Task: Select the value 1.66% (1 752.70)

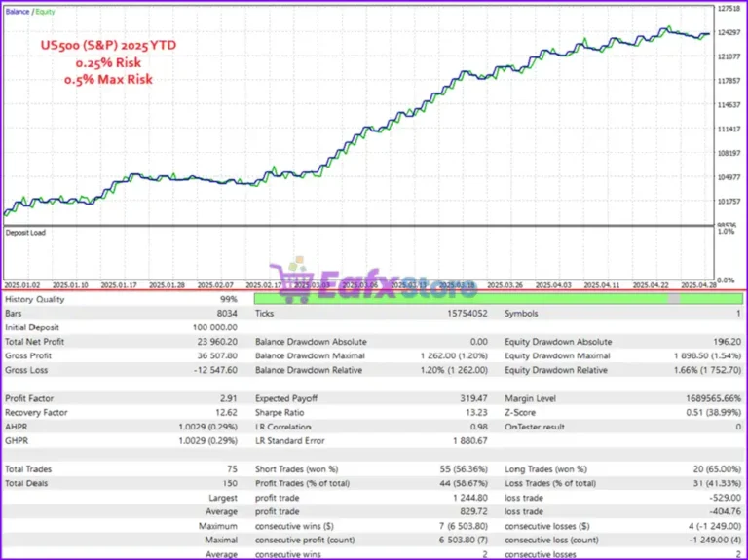Action: (708, 370)
